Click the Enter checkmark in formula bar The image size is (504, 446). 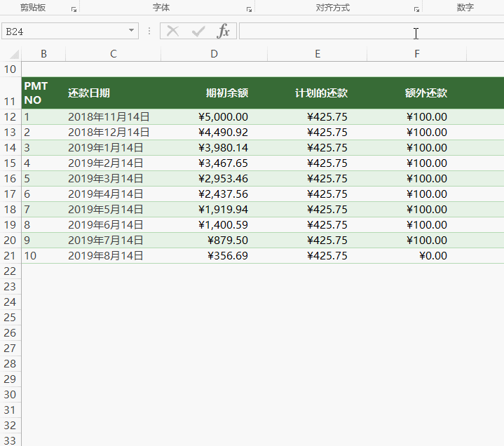pos(198,31)
